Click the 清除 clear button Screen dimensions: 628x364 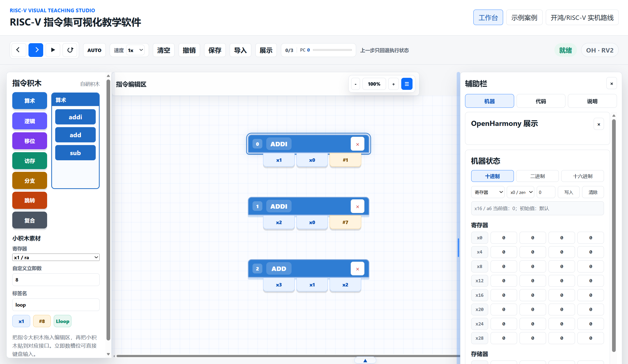tap(593, 192)
